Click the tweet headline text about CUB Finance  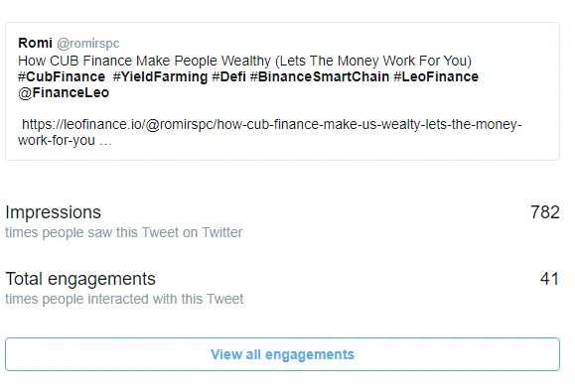click(x=244, y=61)
